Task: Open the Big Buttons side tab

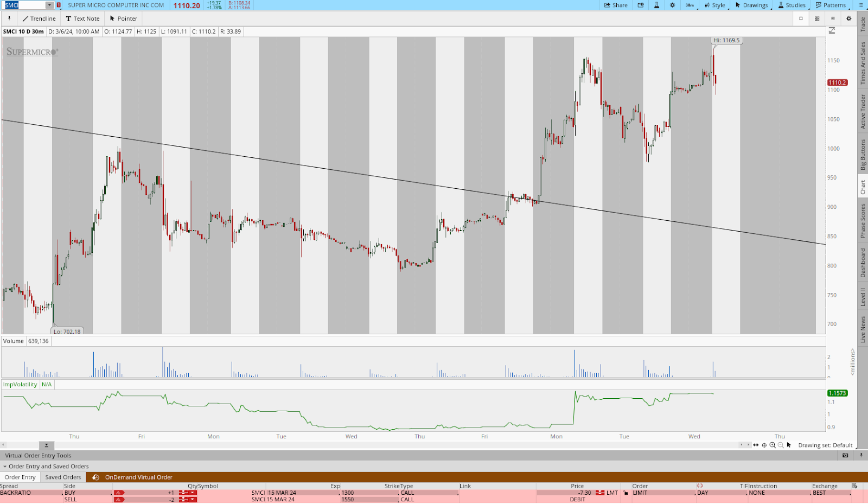Action: 863,155
